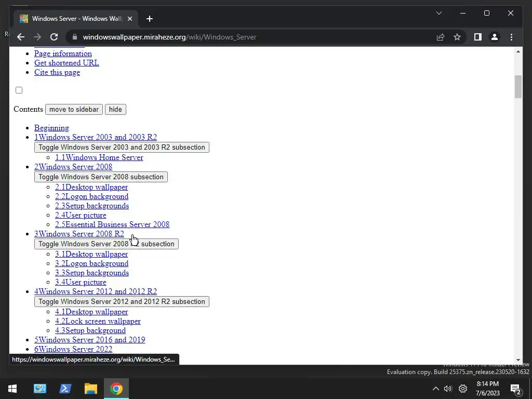Reload the Windows Server wiki page
This screenshot has height=399, width=532.
(54, 37)
